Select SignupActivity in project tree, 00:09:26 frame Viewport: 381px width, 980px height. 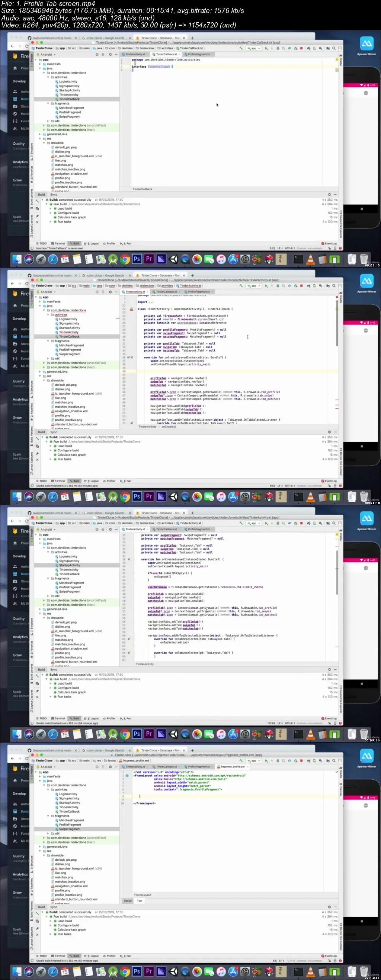click(x=69, y=561)
